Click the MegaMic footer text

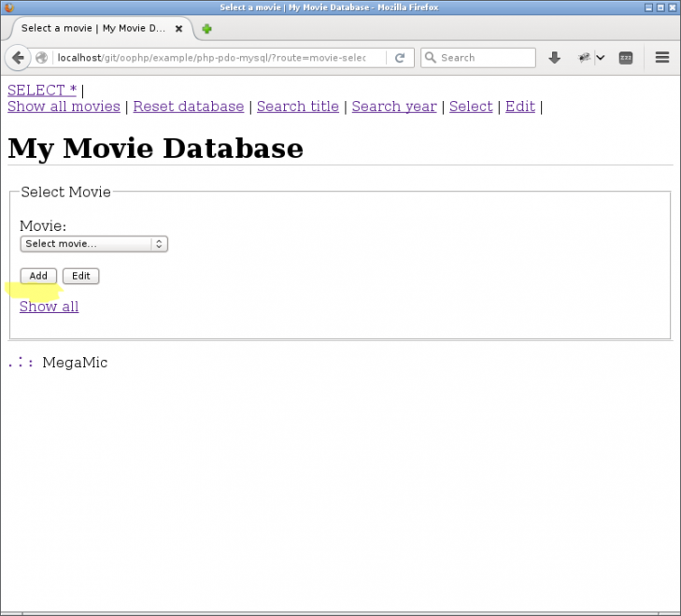tap(75, 363)
